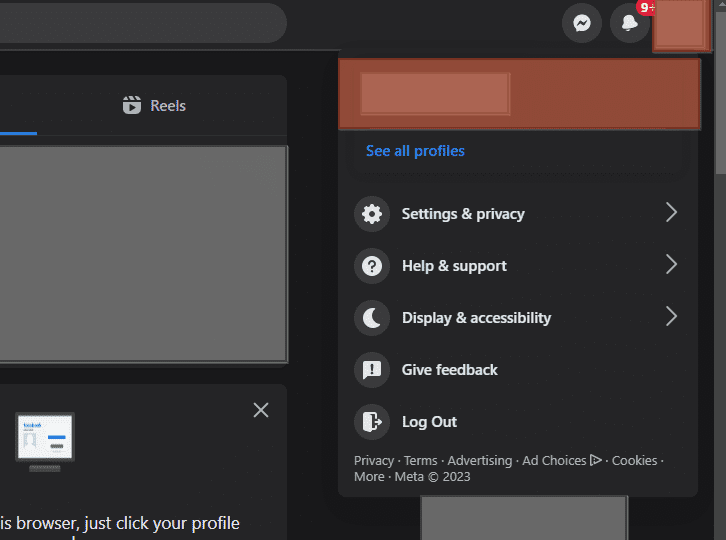726x540 pixels.
Task: Expand the Settings & privacy submenu chevron
Action: [671, 213]
